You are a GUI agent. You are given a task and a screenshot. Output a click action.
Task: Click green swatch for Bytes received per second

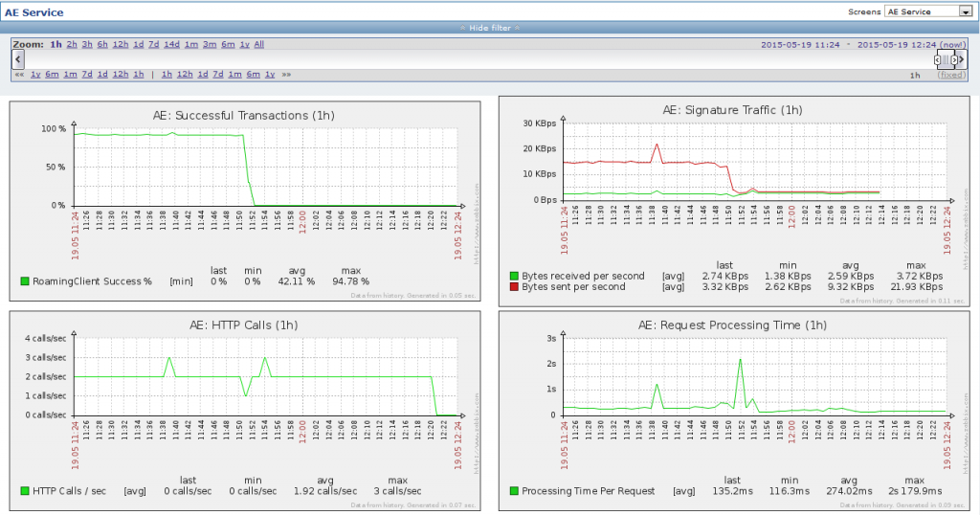point(514,276)
